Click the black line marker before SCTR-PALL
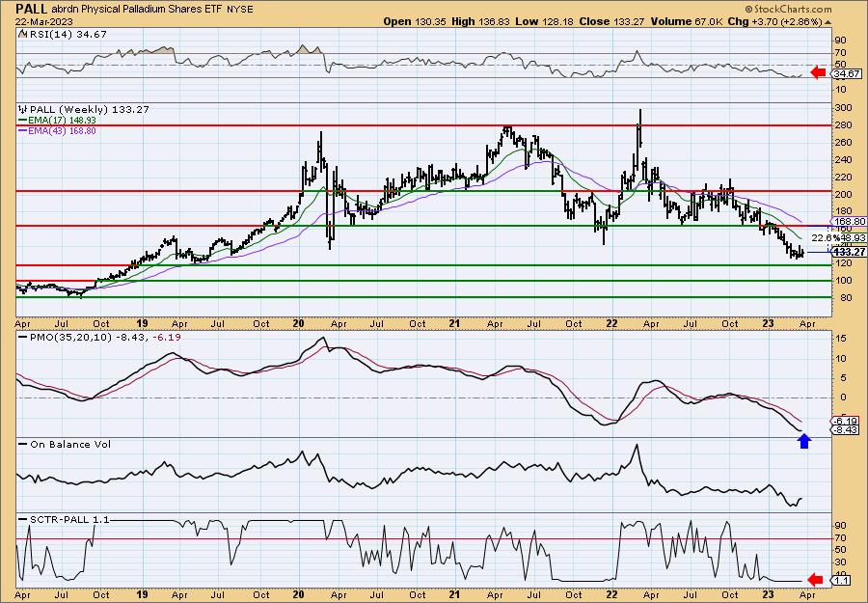868x603 pixels. coord(23,519)
